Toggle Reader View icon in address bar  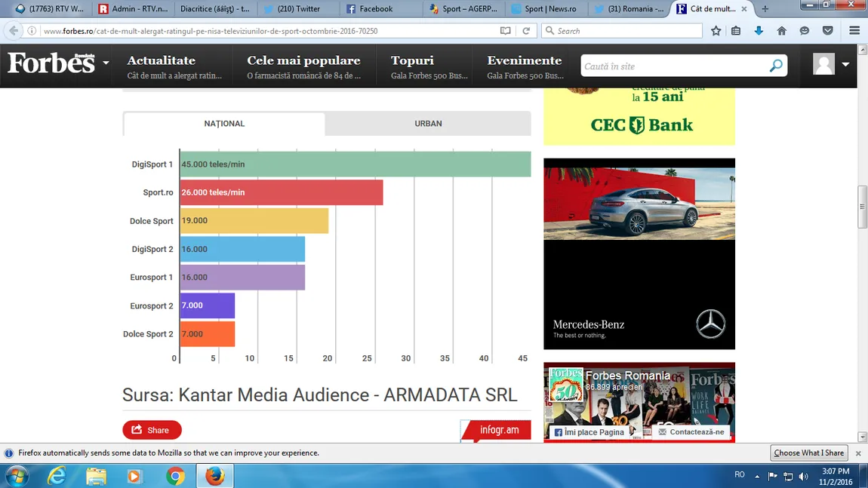pos(506,31)
